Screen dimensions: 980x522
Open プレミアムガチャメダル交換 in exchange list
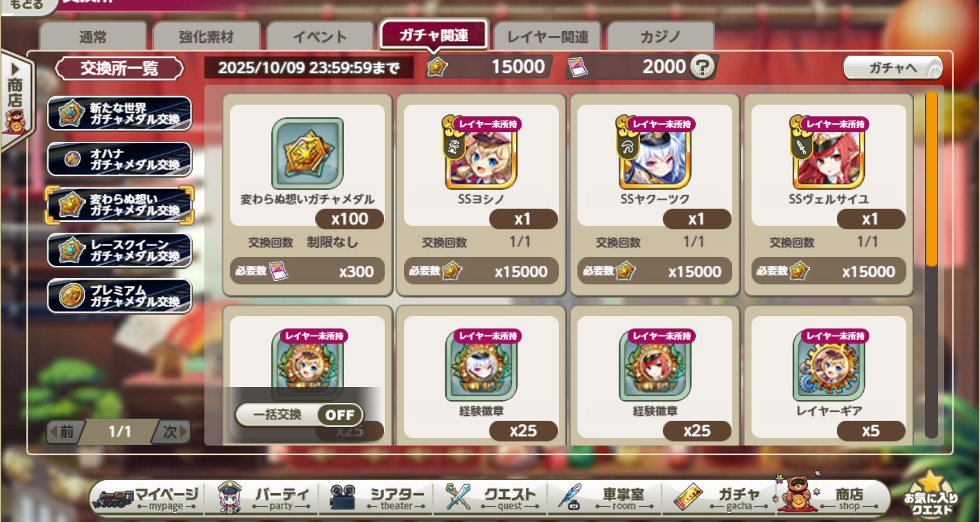point(119,296)
